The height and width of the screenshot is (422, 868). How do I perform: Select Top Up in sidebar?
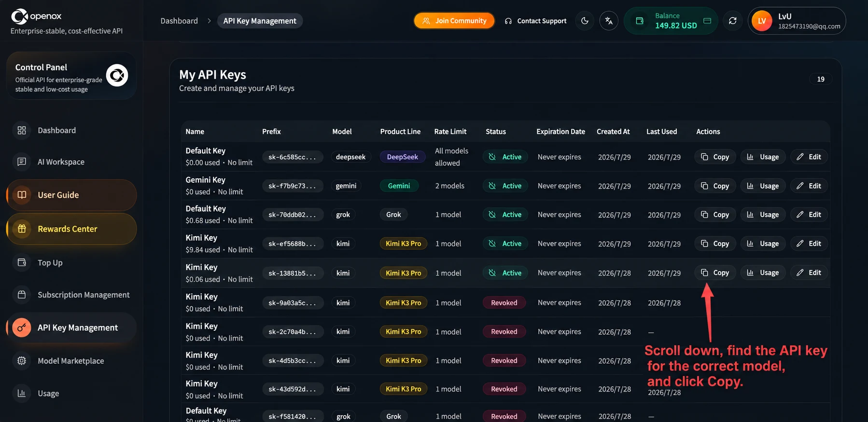click(71, 262)
